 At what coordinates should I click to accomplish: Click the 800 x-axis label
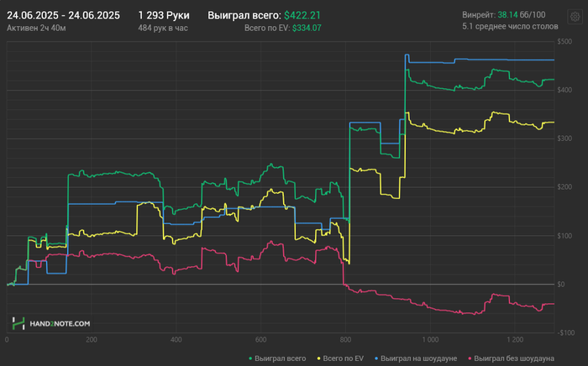click(345, 340)
